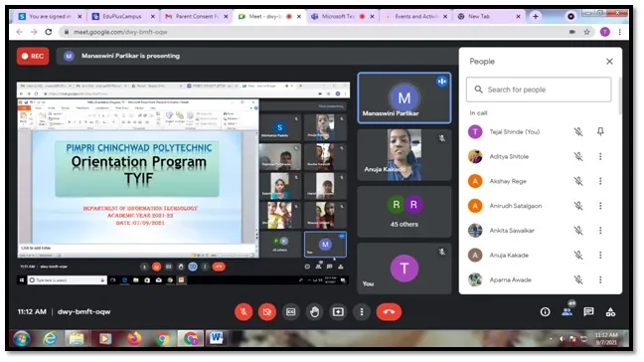Open more options for Aparna Awade
644x362 pixels.
click(x=600, y=279)
